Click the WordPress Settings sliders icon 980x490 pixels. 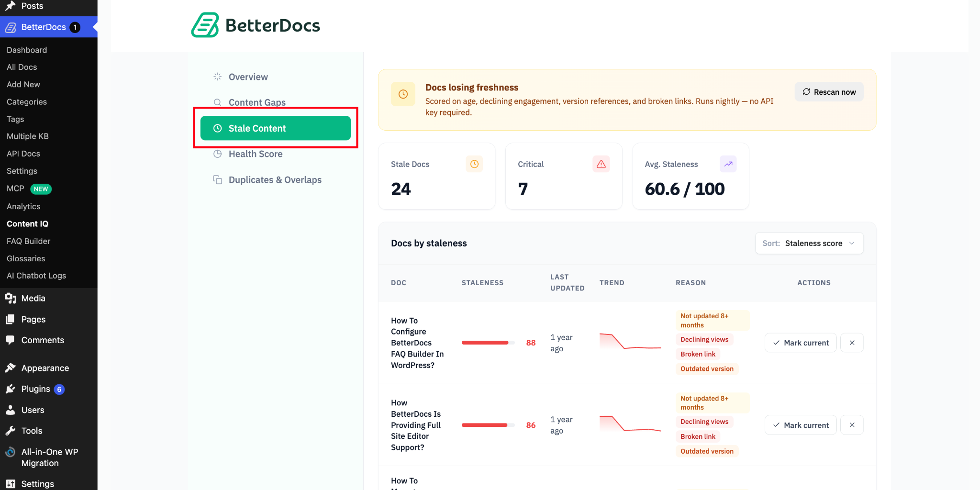point(11,484)
